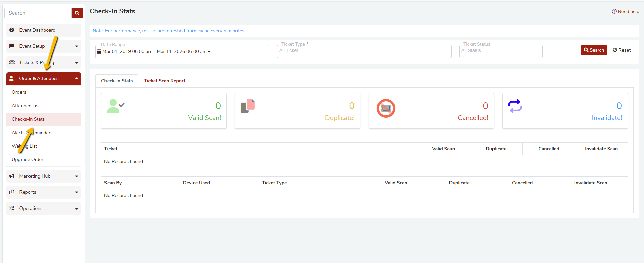644x263 pixels.
Task: Click the cache refresh note text
Action: [x=169, y=31]
